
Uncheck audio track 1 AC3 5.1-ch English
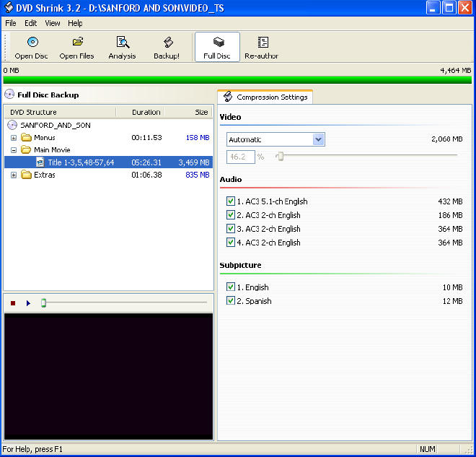pos(231,201)
